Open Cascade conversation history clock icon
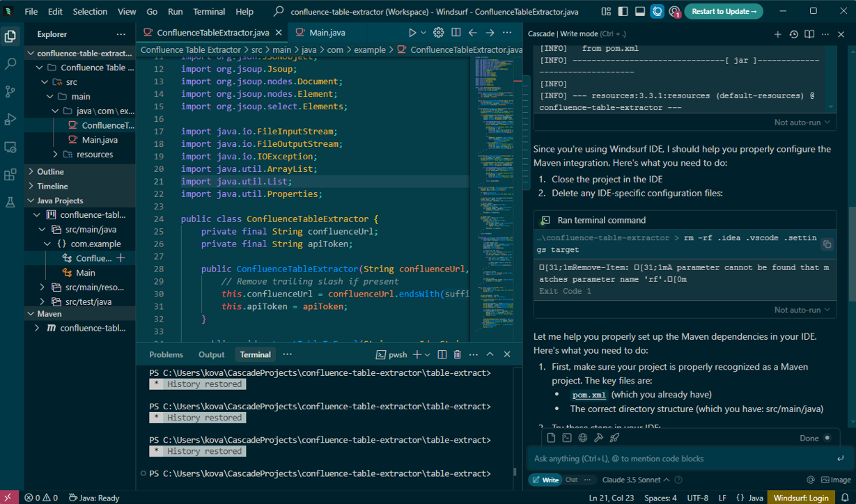The width and height of the screenshot is (856, 504). point(793,34)
